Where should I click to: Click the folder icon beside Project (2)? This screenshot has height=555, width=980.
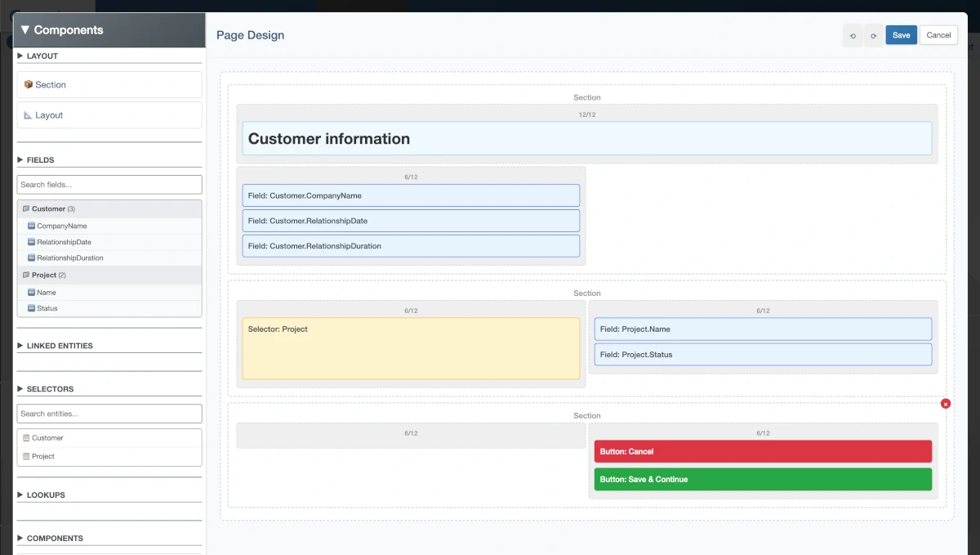26,275
